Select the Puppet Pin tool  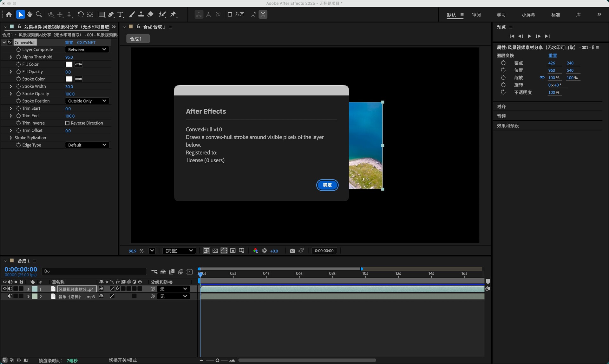pos(173,15)
